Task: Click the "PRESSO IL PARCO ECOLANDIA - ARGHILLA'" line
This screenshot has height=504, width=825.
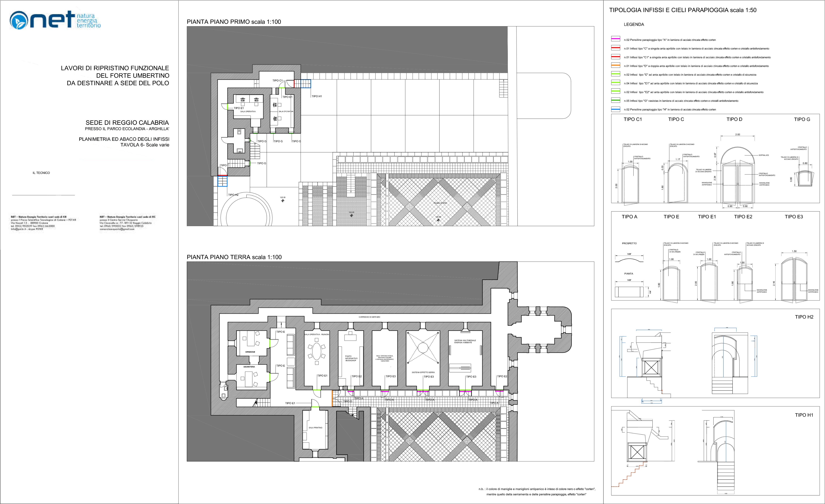Action: point(127,129)
